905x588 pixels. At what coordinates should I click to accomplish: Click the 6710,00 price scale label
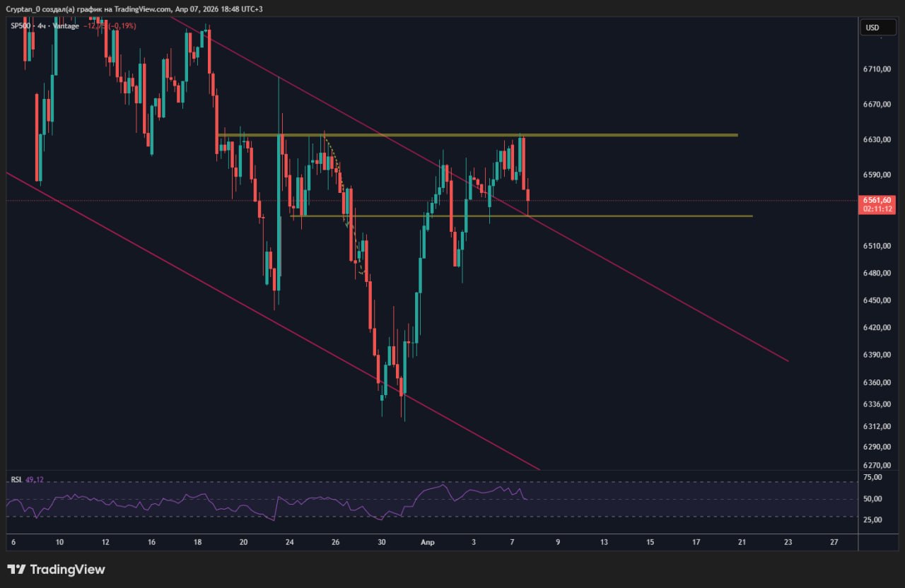coord(875,69)
